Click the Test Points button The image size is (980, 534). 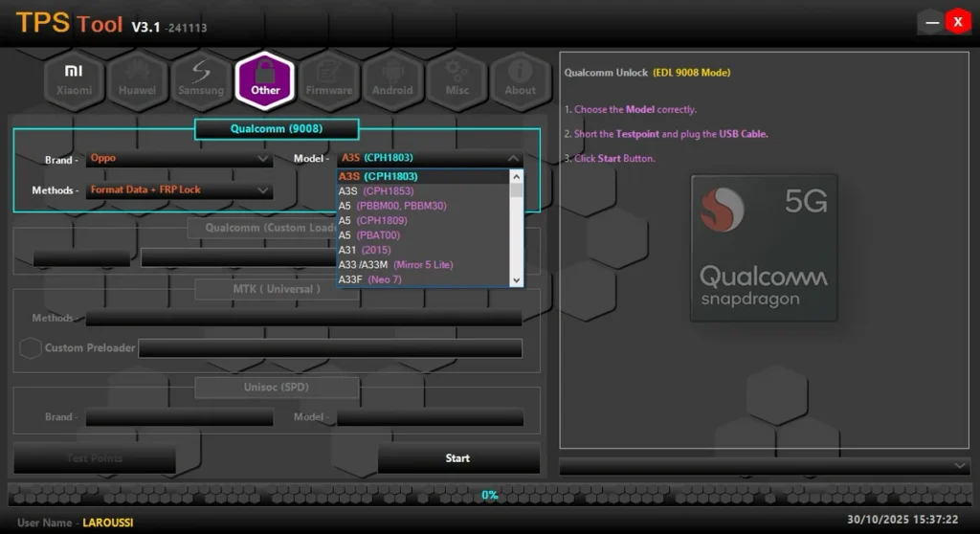click(94, 458)
